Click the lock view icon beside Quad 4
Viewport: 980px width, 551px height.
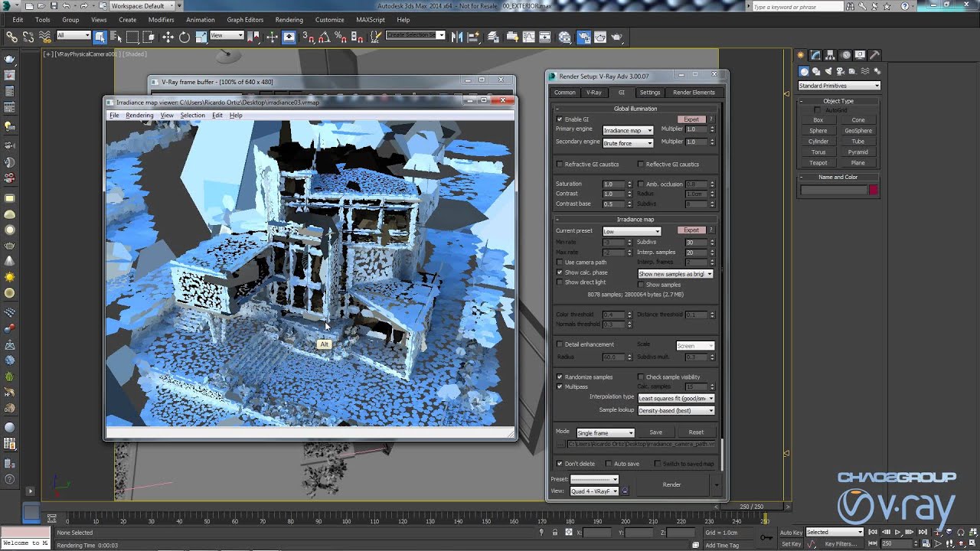coord(625,491)
